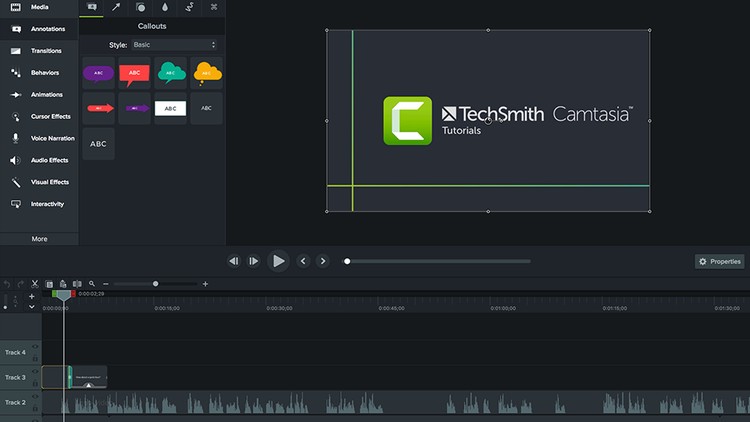Image resolution: width=750 pixels, height=422 pixels.
Task: Switch to Arrows and Lines annotation tab
Action: pyautogui.click(x=116, y=7)
